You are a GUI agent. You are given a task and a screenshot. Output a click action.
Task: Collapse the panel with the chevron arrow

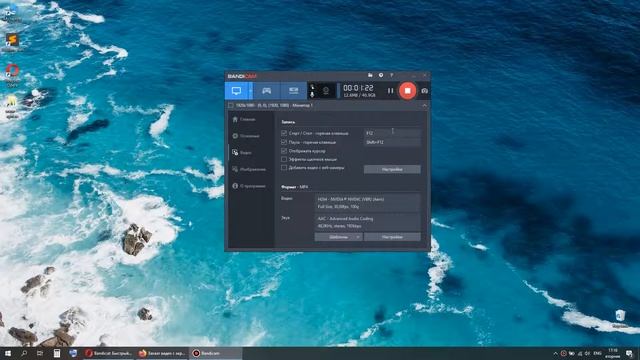point(424,105)
